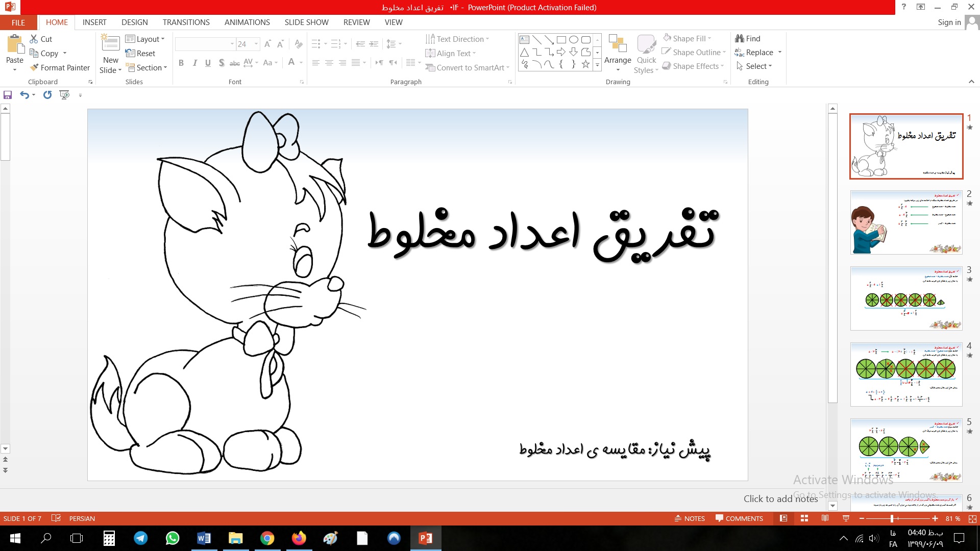The width and height of the screenshot is (980, 551).
Task: Click the Save icon in the quick access toolbar
Action: (8, 95)
